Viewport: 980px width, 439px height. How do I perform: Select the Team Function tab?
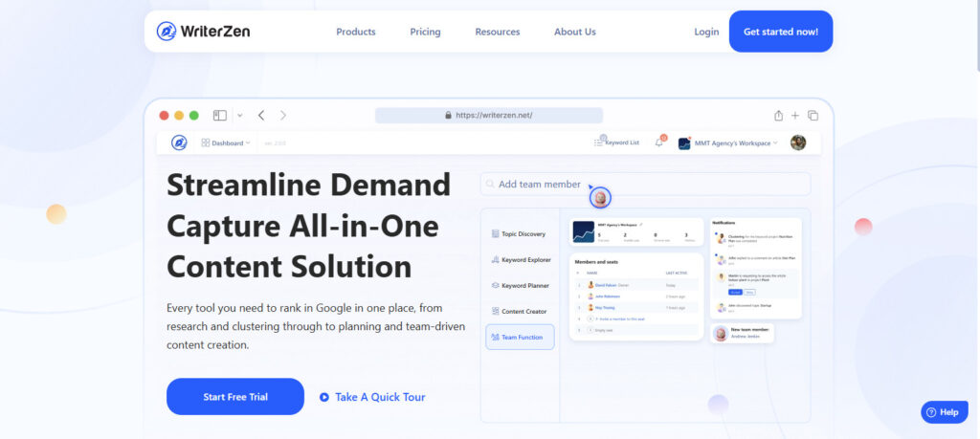tap(520, 338)
